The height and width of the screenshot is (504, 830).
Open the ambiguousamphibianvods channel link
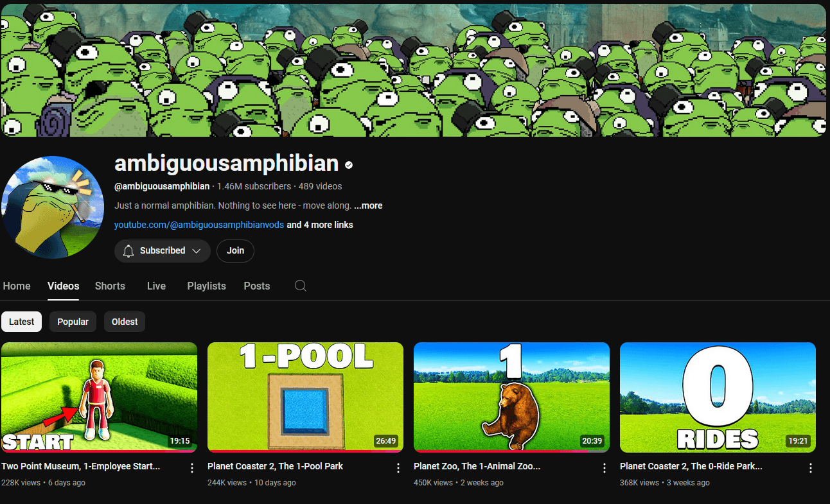click(x=199, y=225)
